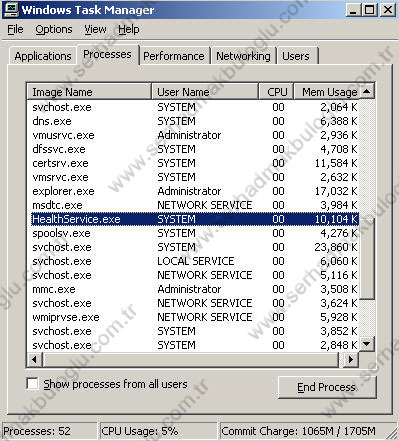The image size is (399, 441).
Task: Enable Show processes from all users
Action: click(x=32, y=383)
